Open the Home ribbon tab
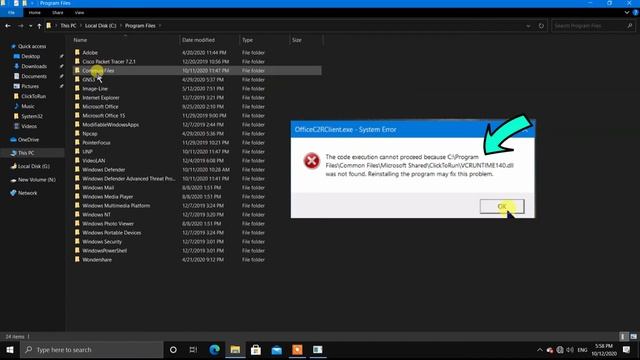 coord(35,13)
